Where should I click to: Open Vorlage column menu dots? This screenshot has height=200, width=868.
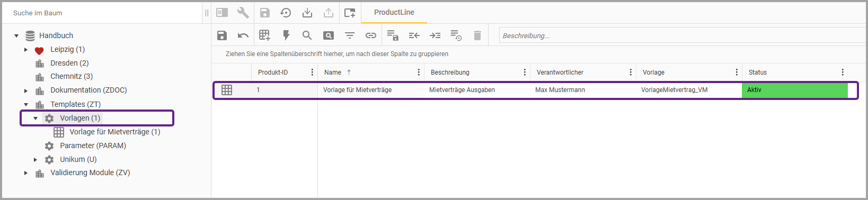(x=737, y=72)
